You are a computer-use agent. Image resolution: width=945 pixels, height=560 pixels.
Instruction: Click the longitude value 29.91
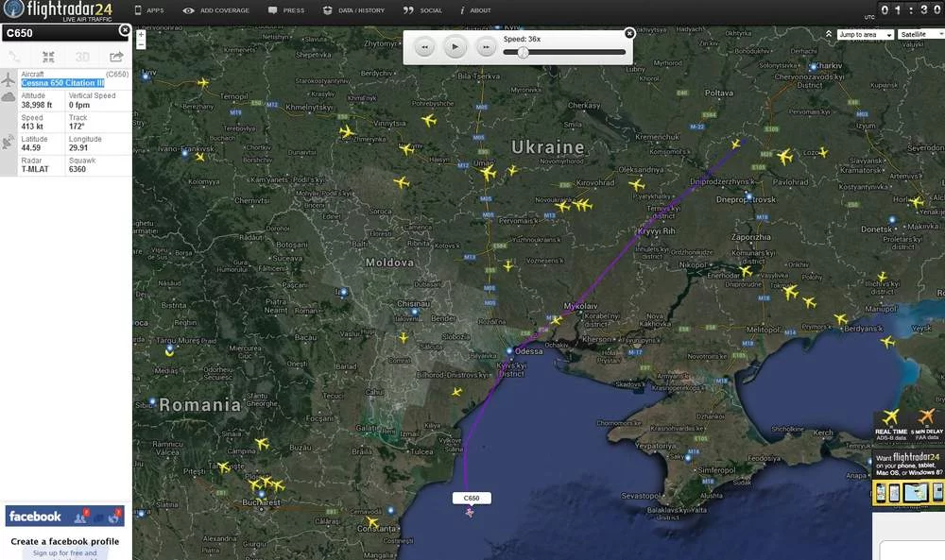(78, 147)
